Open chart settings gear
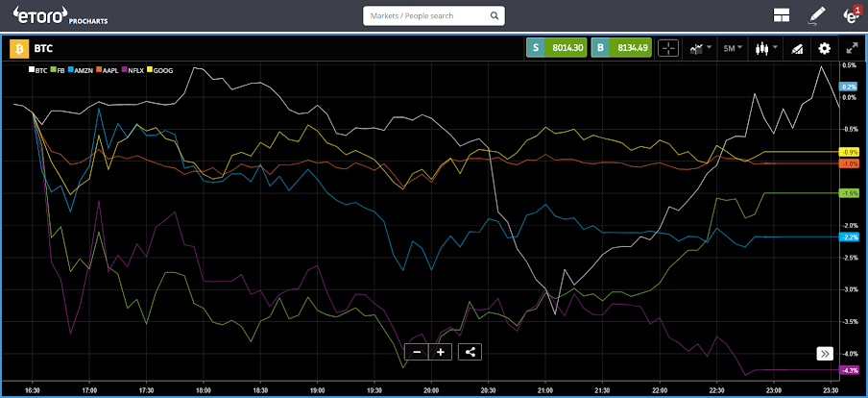The image size is (868, 398). (x=824, y=49)
